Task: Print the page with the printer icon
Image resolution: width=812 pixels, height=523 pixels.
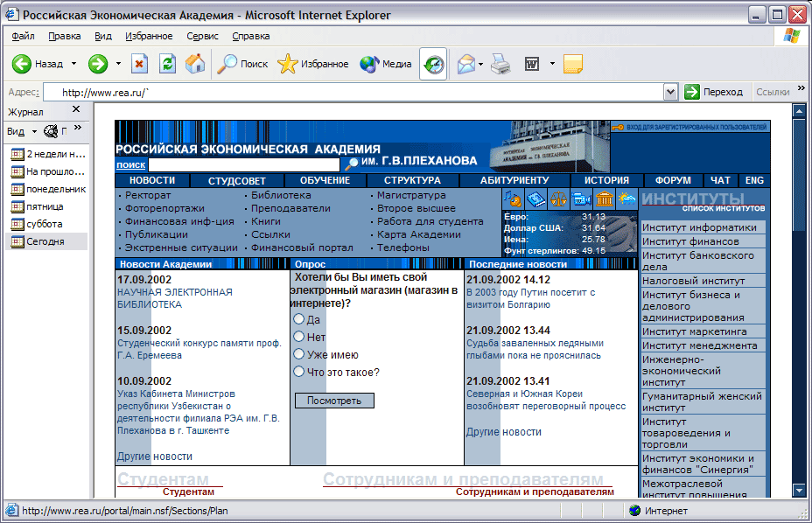Action: tap(500, 64)
